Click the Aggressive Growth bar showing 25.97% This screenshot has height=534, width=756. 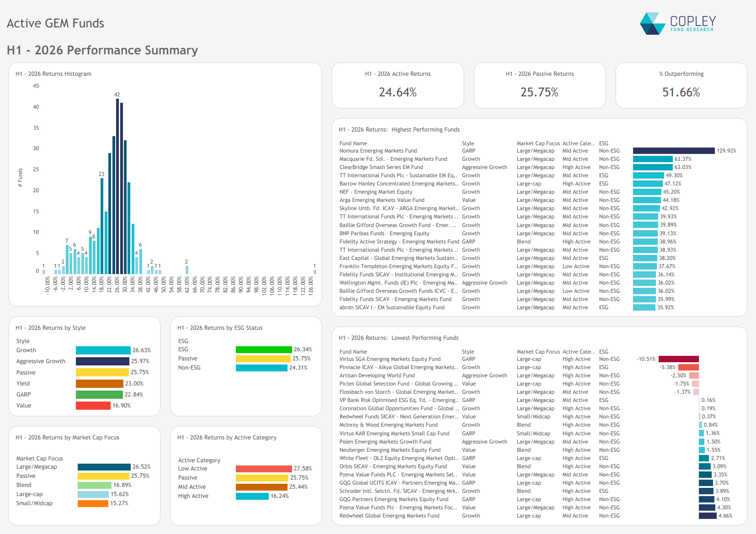coord(102,361)
